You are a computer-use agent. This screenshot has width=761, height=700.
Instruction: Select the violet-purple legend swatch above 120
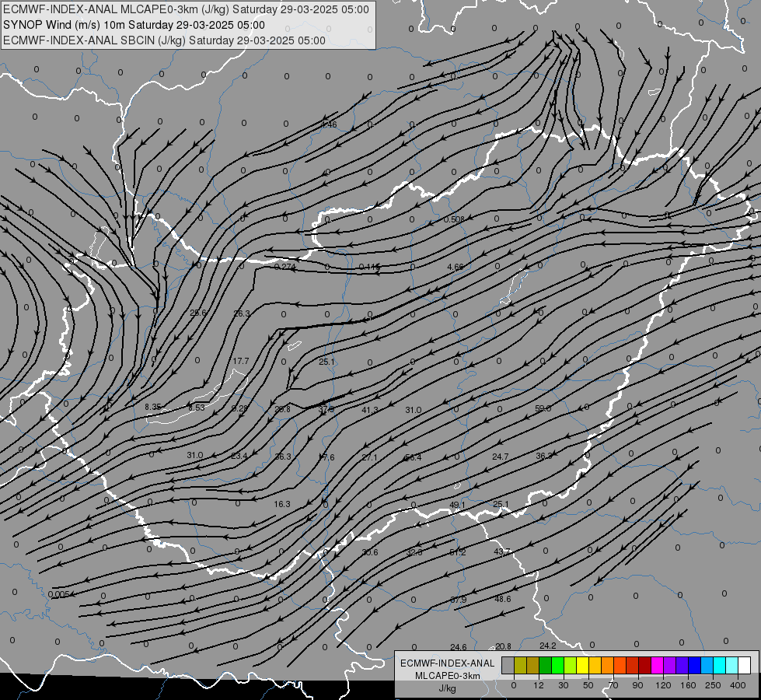tap(670, 665)
